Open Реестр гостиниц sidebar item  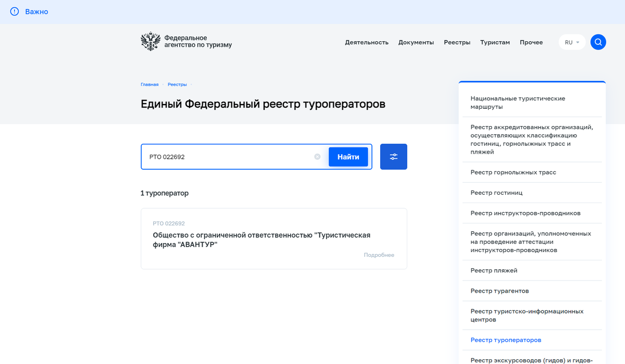coord(532,193)
